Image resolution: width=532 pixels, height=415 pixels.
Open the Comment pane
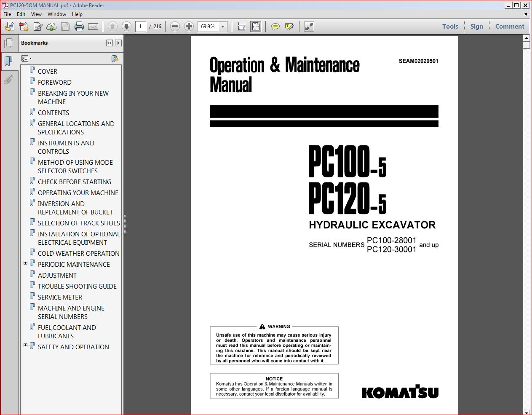(509, 27)
